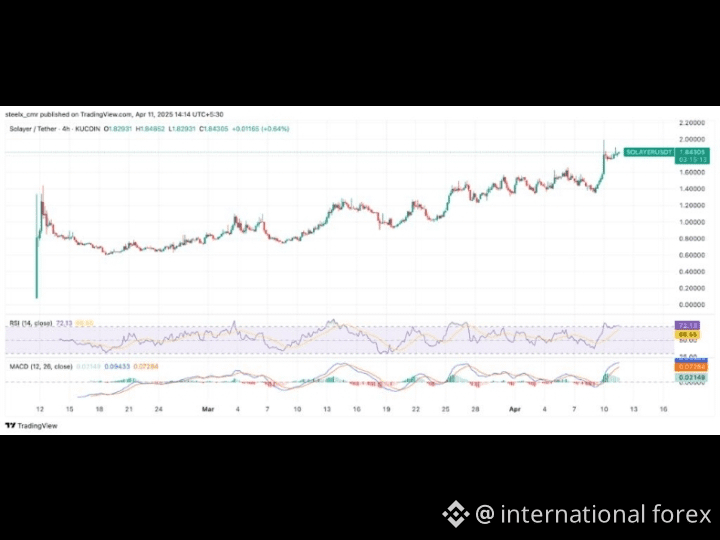Click the publisher line 'steelx_cmr published on TradingView.com'

click(69, 114)
